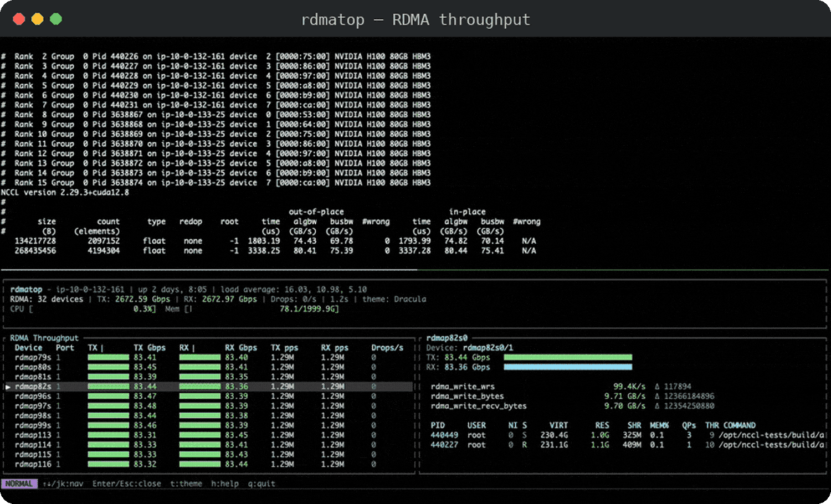This screenshot has width=831, height=504.
Task: Select the rdmap116 device row
Action: point(209,464)
